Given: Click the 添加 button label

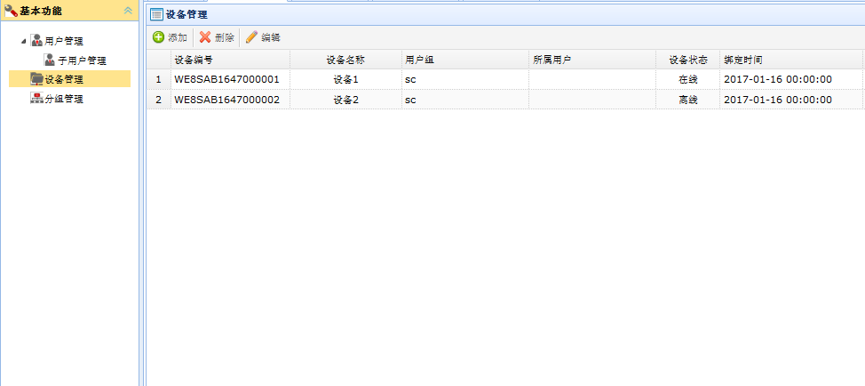Looking at the screenshot, I should [178, 37].
